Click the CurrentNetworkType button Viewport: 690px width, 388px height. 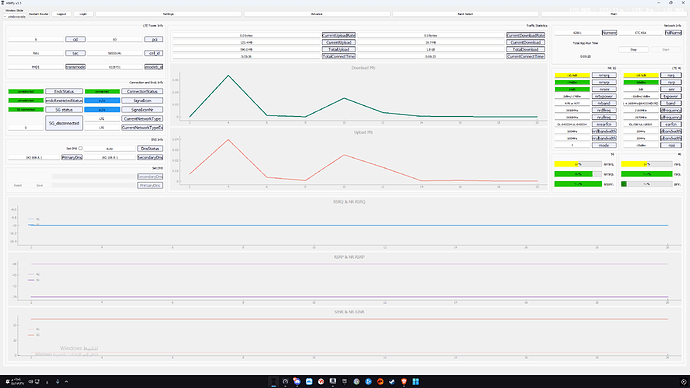pyautogui.click(x=142, y=119)
